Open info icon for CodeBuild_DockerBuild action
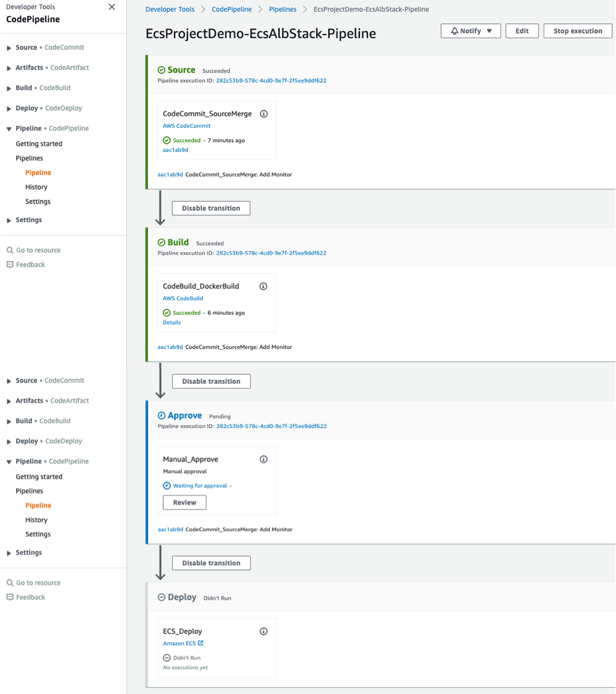 pyautogui.click(x=263, y=286)
